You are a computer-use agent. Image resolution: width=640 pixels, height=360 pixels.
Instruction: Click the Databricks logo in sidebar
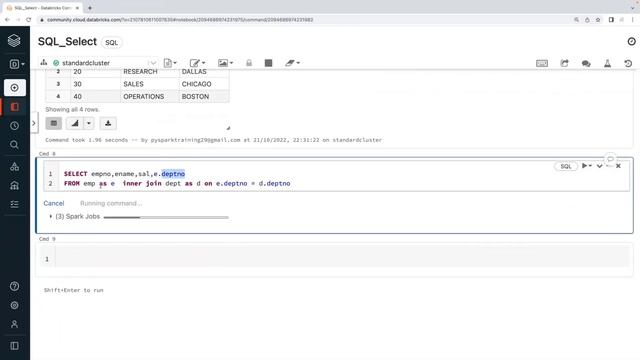coord(14,40)
